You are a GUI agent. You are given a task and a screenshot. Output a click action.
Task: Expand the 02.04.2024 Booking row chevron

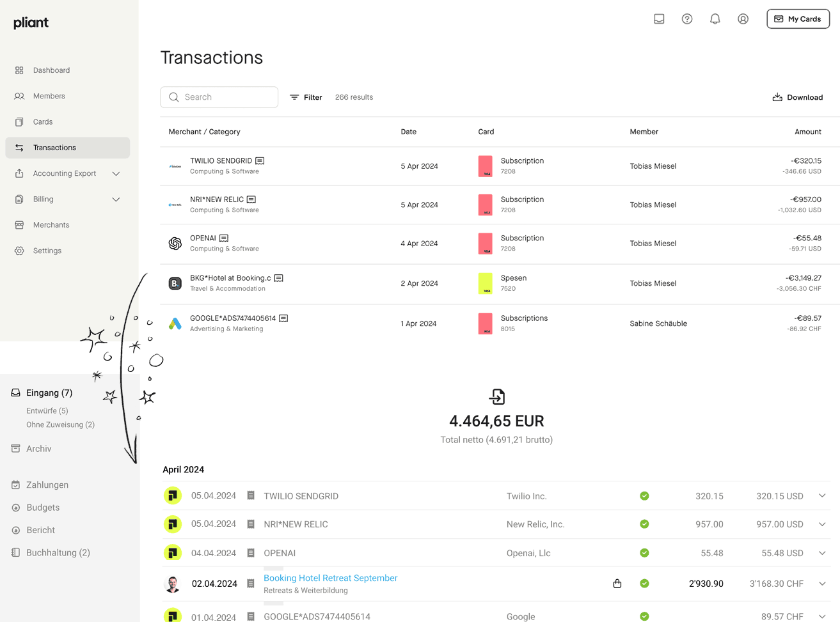click(x=822, y=584)
